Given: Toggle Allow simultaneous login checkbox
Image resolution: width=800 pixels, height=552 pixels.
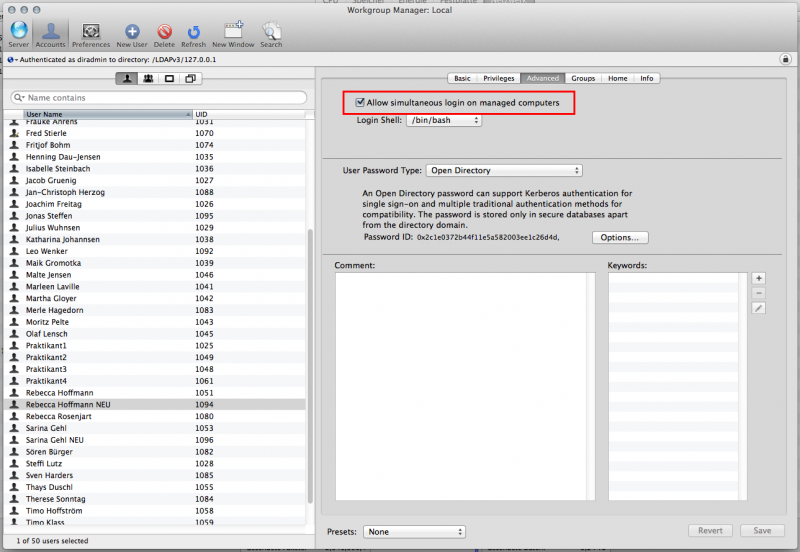Looking at the screenshot, I should pos(361,102).
